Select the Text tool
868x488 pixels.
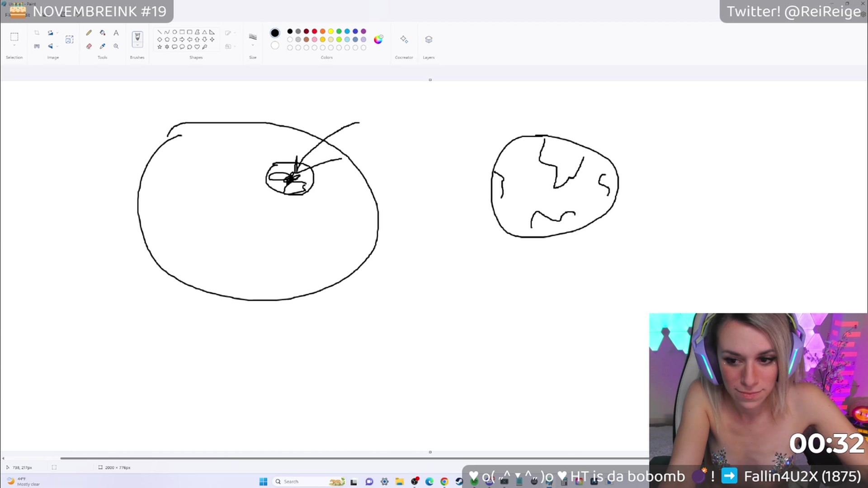pyautogui.click(x=116, y=33)
